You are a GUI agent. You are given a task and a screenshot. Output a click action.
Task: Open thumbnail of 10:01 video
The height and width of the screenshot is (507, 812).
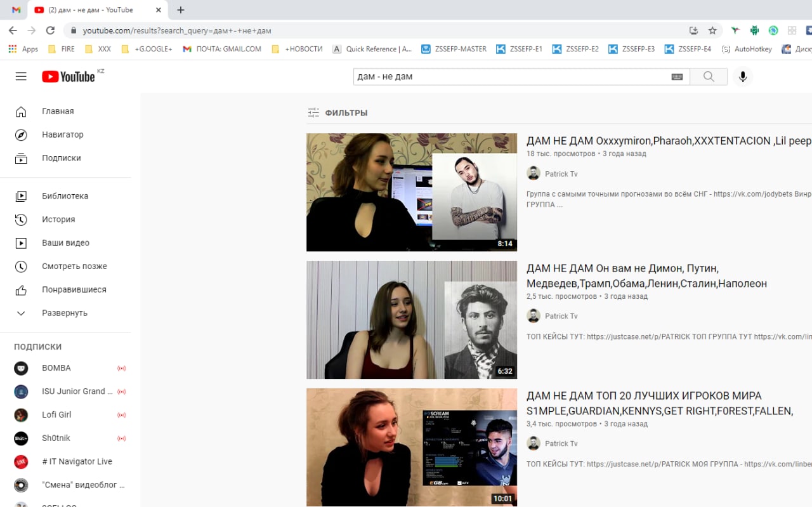[412, 447]
